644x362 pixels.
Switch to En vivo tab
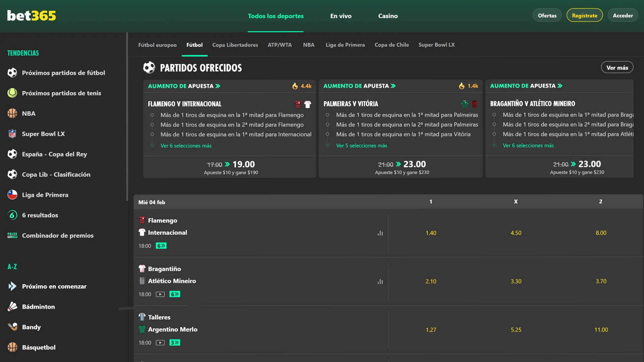pyautogui.click(x=341, y=16)
